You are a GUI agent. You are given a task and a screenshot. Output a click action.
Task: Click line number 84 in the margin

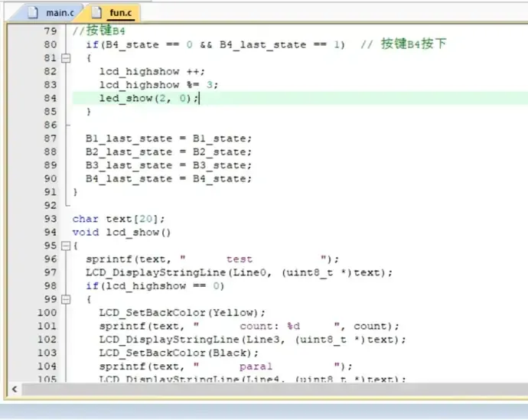pyautogui.click(x=50, y=98)
